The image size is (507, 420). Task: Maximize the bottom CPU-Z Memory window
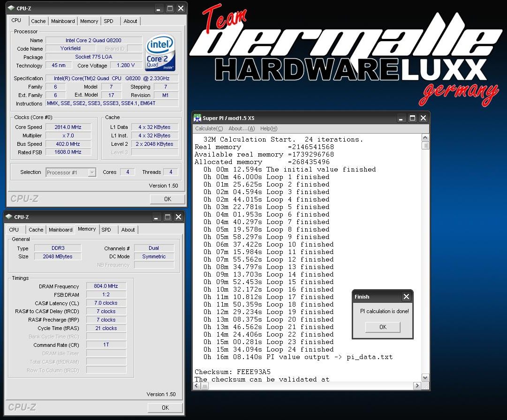pos(167,217)
